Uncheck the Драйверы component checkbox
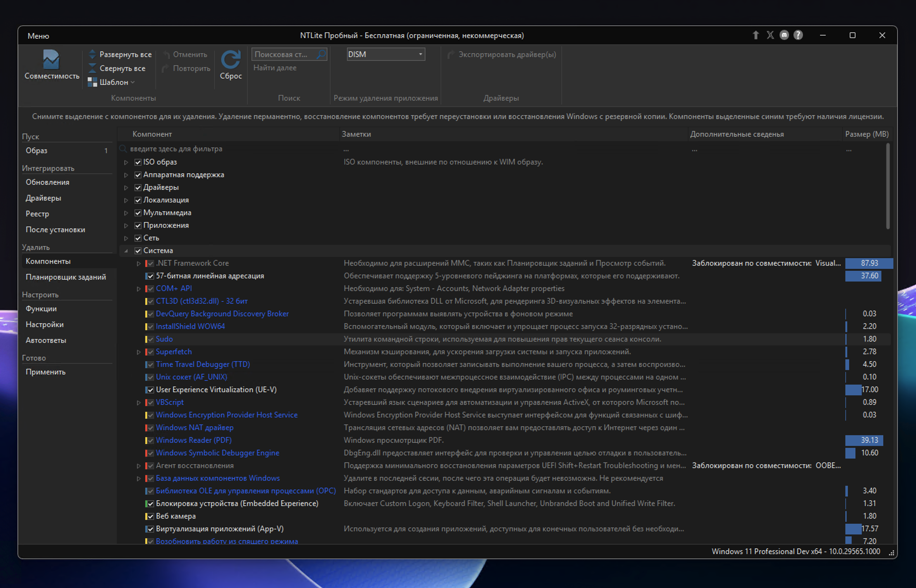This screenshot has height=588, width=916. (x=138, y=188)
